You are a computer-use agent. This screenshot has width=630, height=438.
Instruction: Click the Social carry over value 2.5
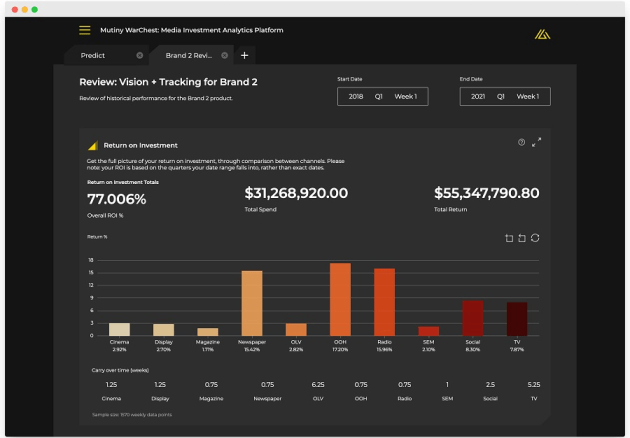(490, 385)
